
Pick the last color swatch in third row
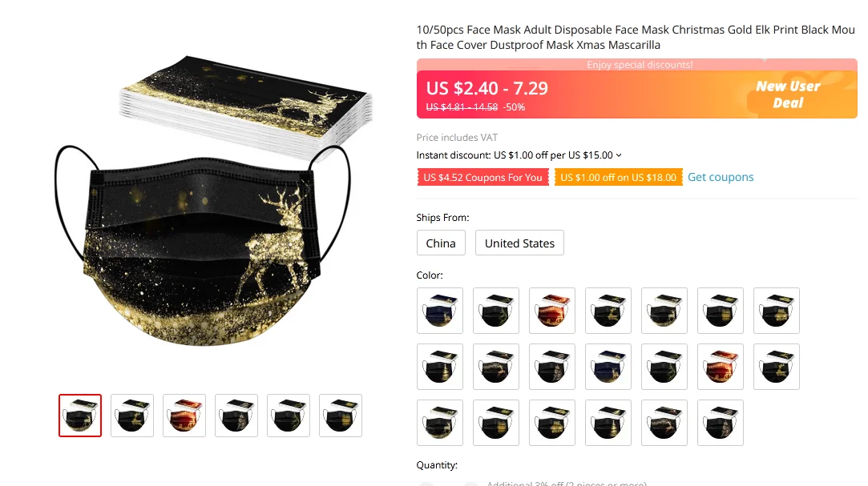[721, 423]
